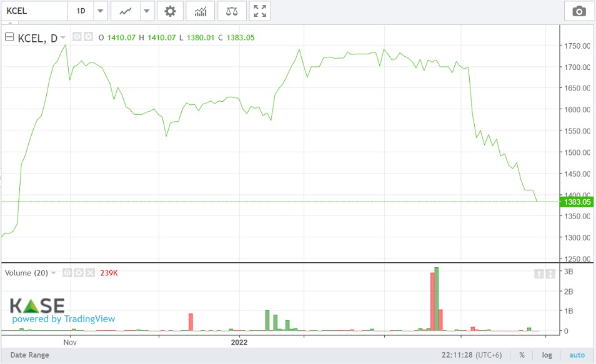Expand the chart style dropdown arrow
Viewport: 596px width, 364px height.
pyautogui.click(x=147, y=11)
